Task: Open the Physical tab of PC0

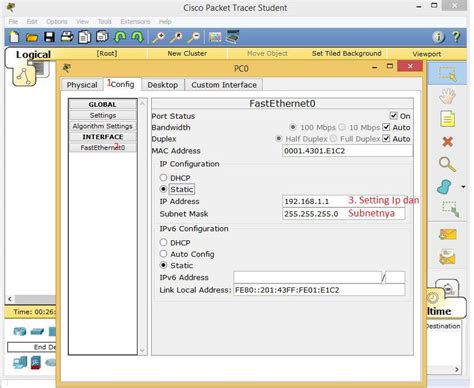Action: pos(82,85)
